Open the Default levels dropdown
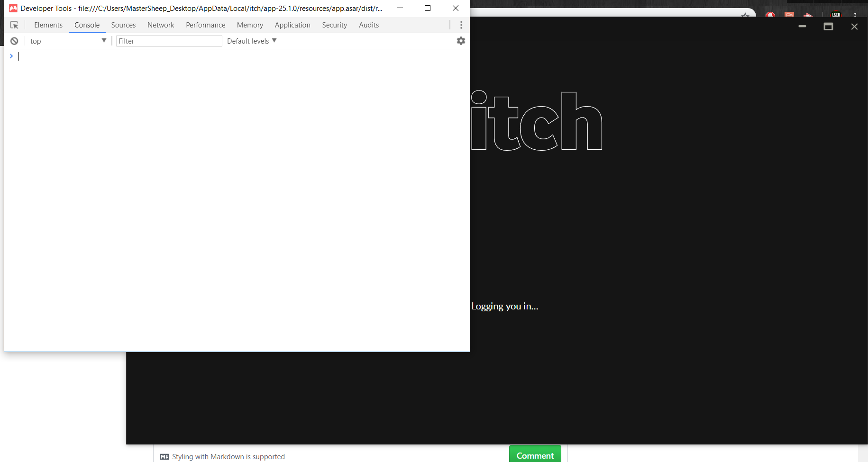Screen dimensions: 868x462 (x=252, y=41)
